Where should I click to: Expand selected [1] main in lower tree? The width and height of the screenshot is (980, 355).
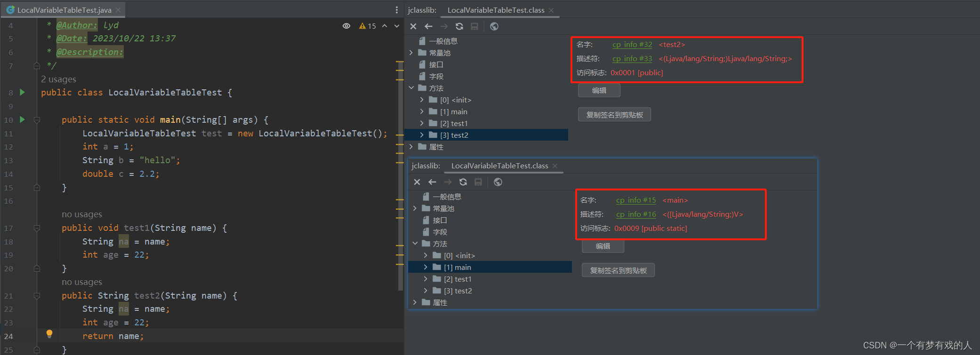(x=426, y=267)
